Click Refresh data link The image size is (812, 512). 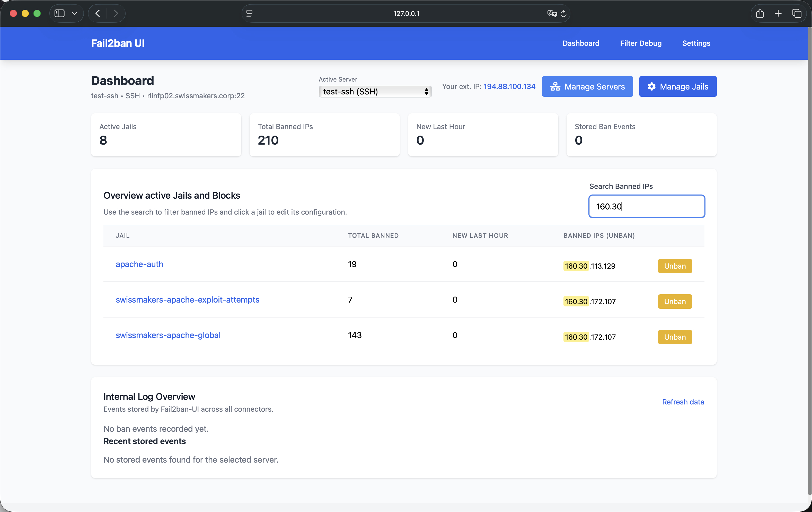point(683,402)
